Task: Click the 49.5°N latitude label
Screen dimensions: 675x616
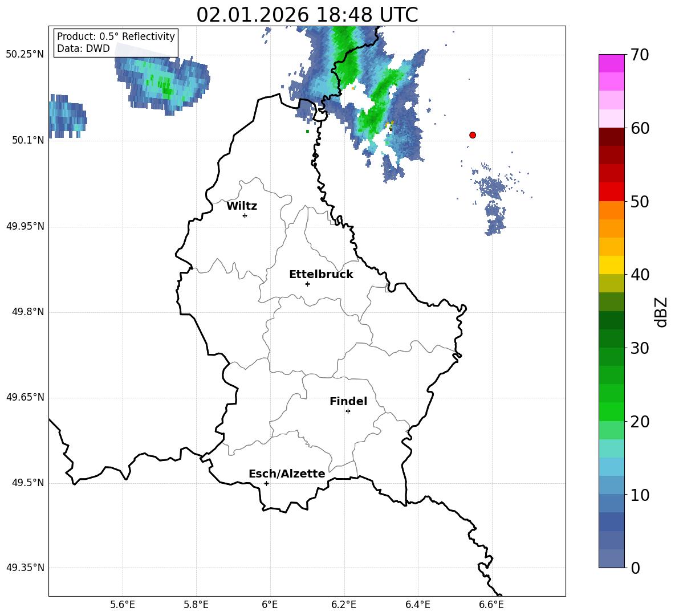Action: [28, 483]
